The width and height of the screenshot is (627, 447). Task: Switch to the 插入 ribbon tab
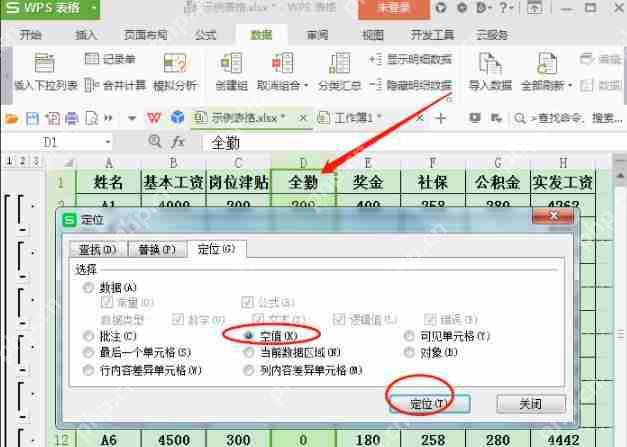[x=86, y=35]
